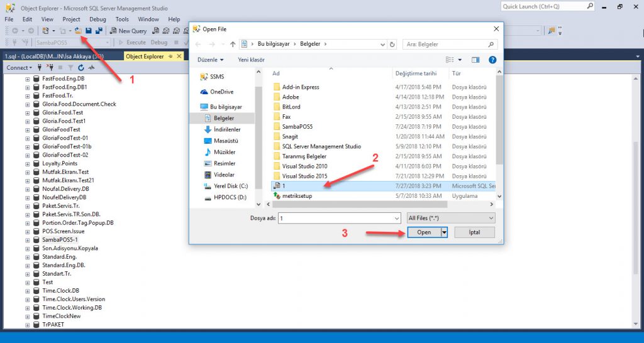Open the Connect dropdown in Object Explorer

(x=19, y=68)
